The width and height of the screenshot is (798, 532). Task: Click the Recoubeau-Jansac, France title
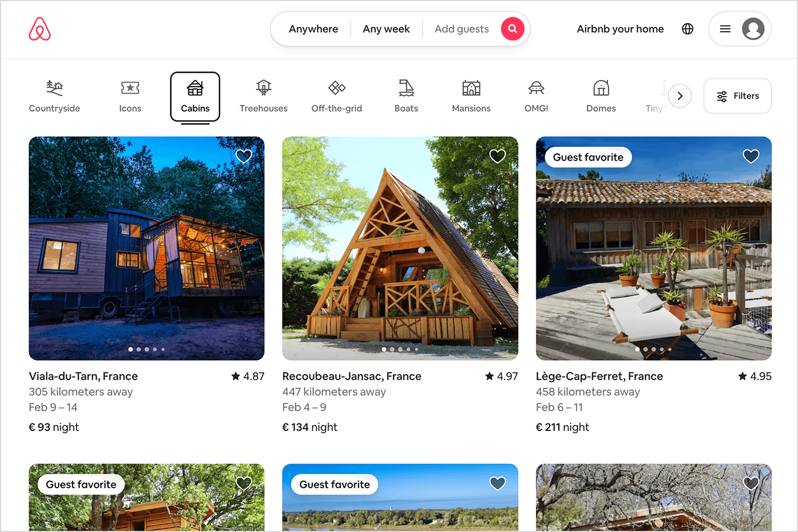[x=352, y=376]
